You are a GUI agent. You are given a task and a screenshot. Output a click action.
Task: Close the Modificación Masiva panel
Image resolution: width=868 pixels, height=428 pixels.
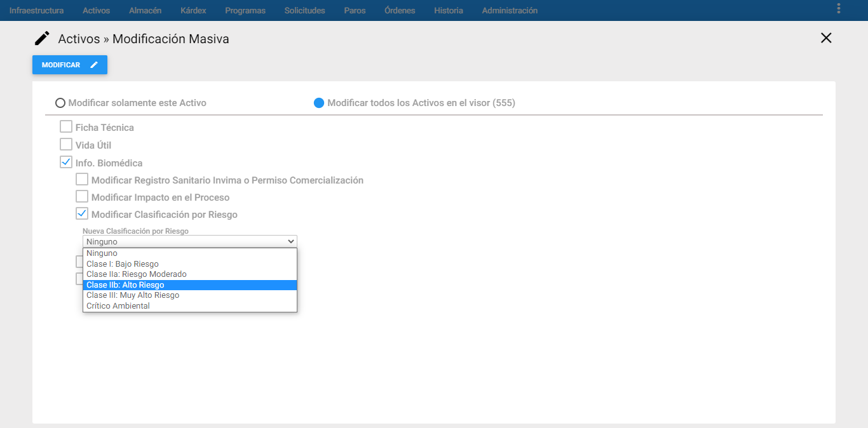pyautogui.click(x=826, y=38)
